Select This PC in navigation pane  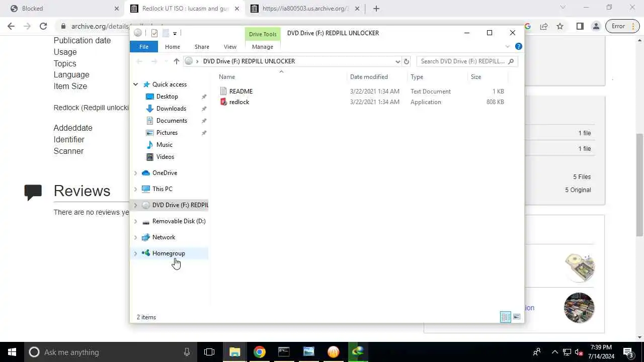click(x=162, y=189)
